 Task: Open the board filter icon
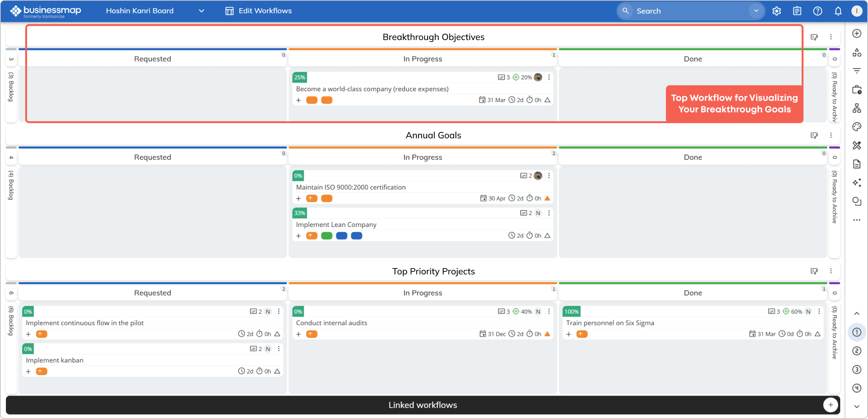click(x=857, y=70)
